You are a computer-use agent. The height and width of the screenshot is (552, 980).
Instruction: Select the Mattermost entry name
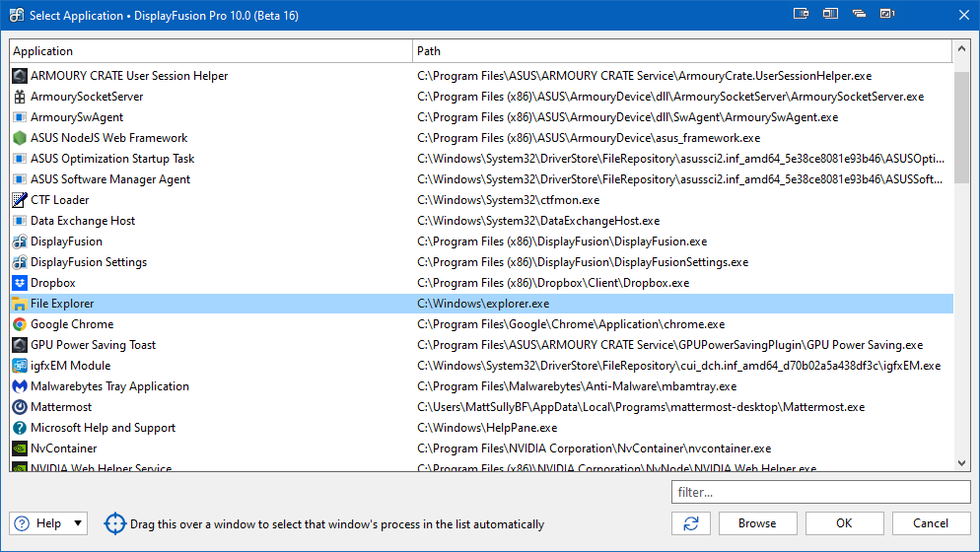click(60, 407)
